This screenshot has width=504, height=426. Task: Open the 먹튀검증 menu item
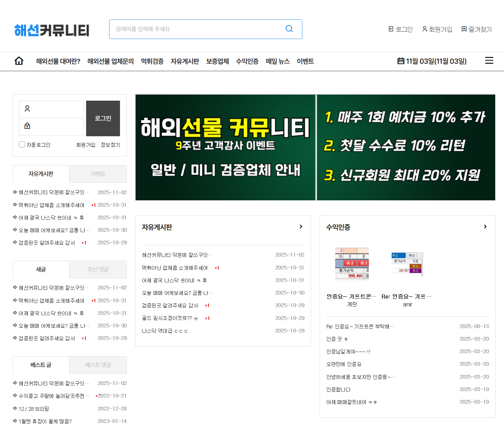152,61
